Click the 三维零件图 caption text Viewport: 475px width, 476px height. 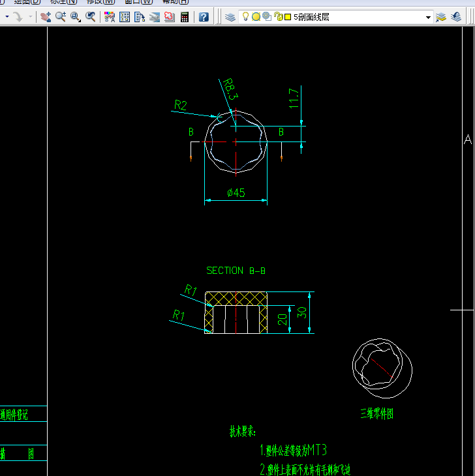[x=377, y=414]
